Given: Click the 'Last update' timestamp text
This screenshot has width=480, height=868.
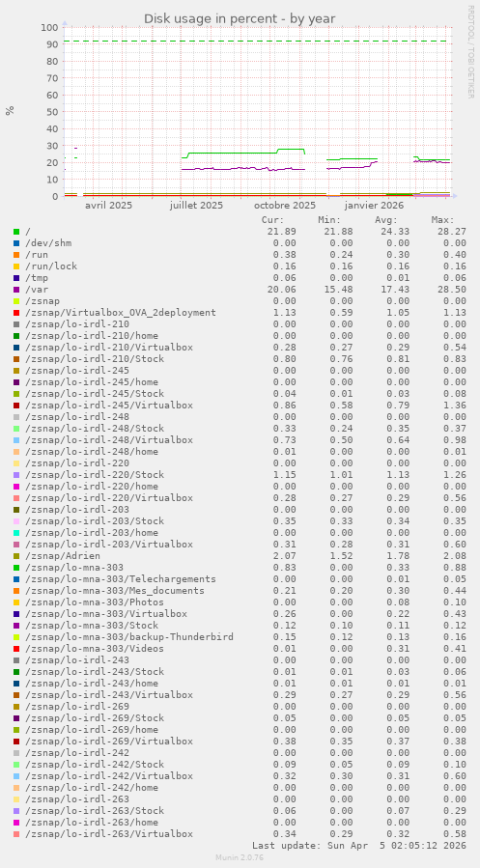Looking at the screenshot, I should coord(358,845).
